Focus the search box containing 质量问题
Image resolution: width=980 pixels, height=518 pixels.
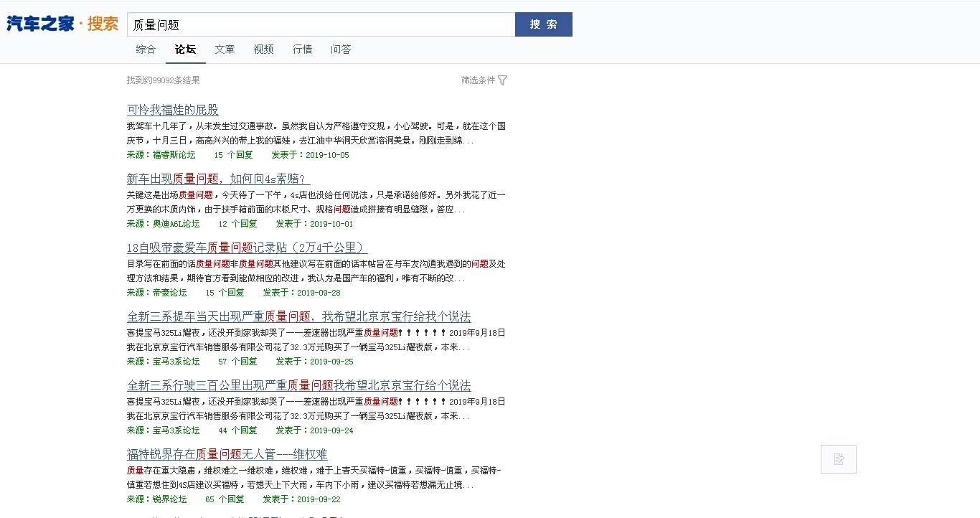[321, 24]
